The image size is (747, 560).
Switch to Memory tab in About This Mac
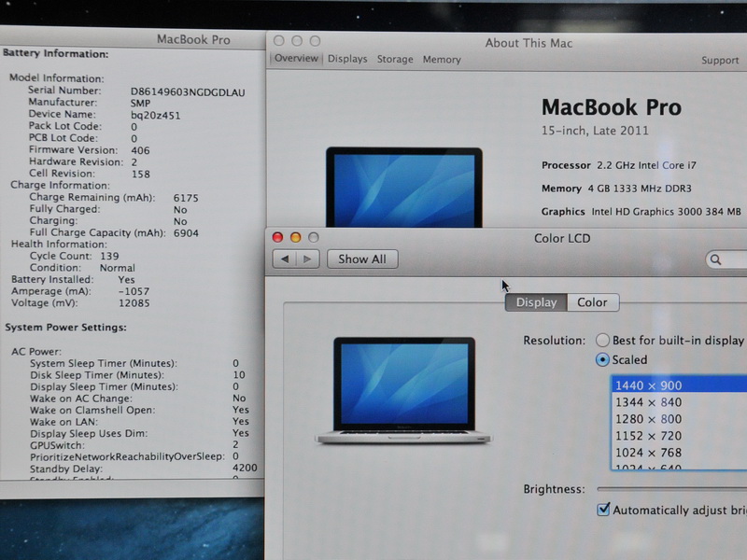coord(442,60)
